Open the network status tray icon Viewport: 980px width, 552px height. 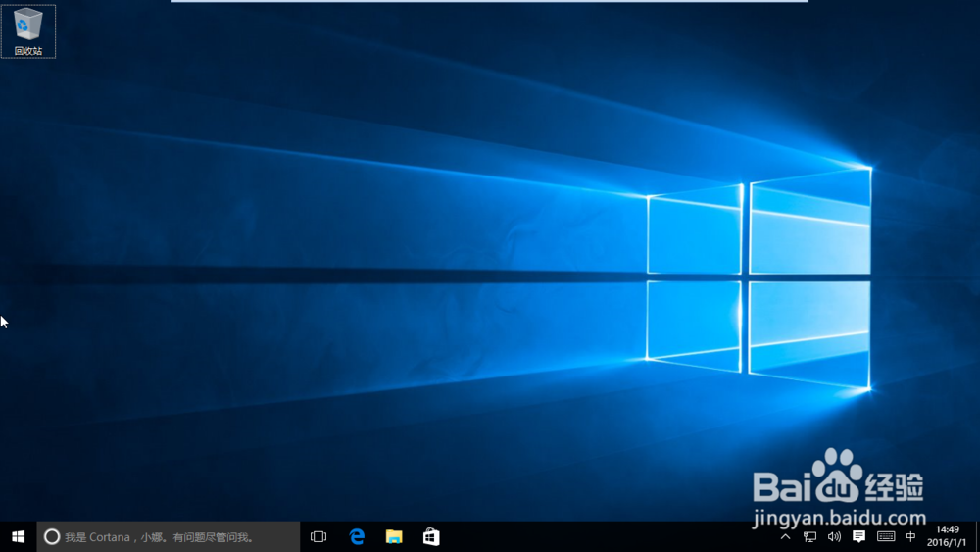point(810,537)
